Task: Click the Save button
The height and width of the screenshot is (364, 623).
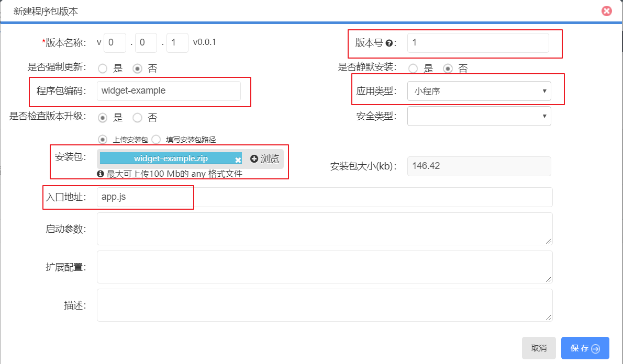Action: (x=585, y=348)
